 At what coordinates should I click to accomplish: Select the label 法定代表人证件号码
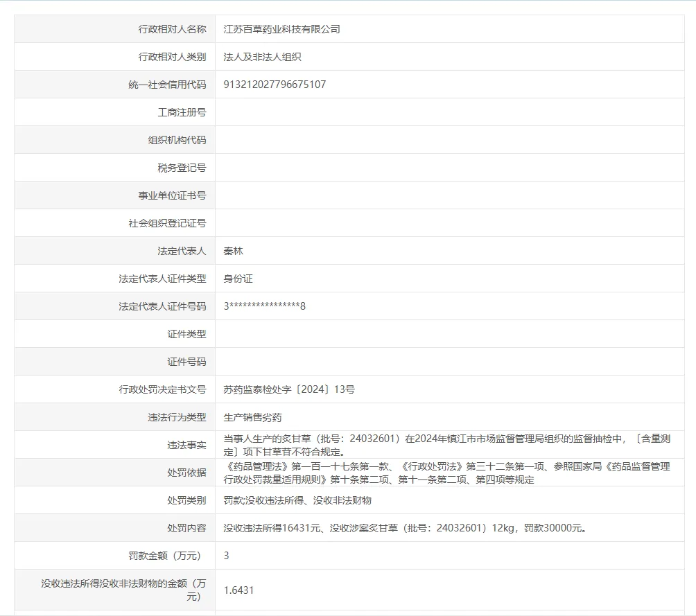[x=162, y=306]
